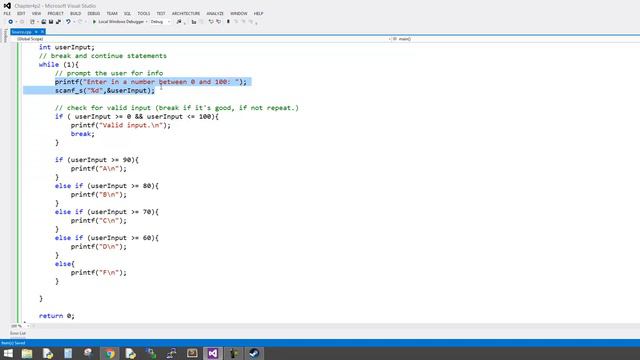Close the Source.cpp tab
The image size is (640, 360).
42,32
